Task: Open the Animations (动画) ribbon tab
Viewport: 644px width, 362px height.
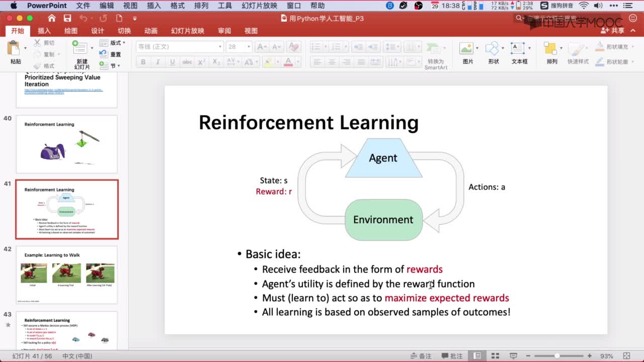Action: click(x=151, y=31)
